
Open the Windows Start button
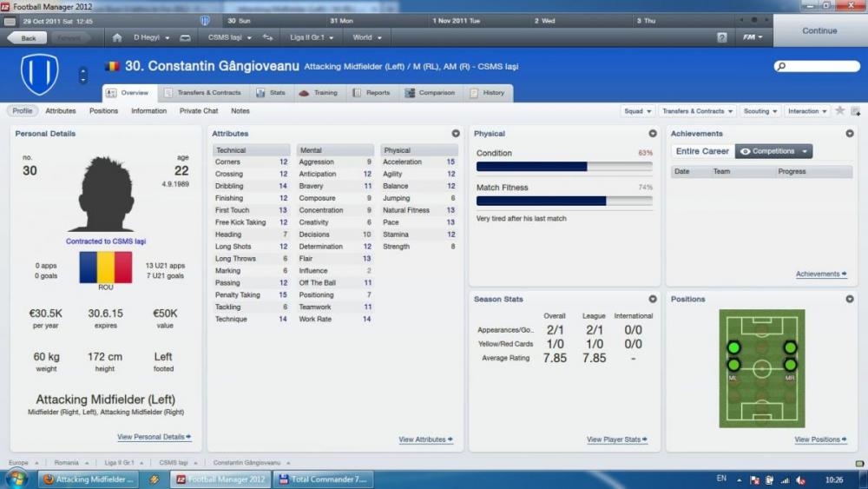click(x=16, y=479)
